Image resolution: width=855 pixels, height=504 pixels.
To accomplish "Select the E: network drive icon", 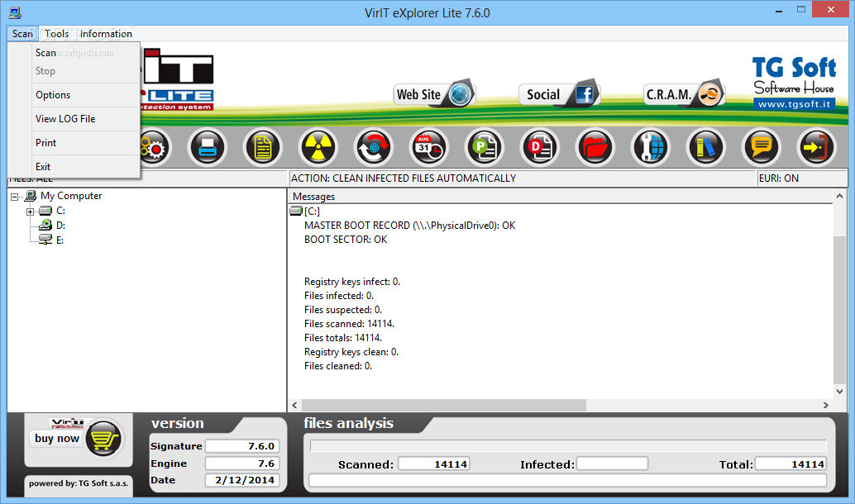I will pos(45,240).
